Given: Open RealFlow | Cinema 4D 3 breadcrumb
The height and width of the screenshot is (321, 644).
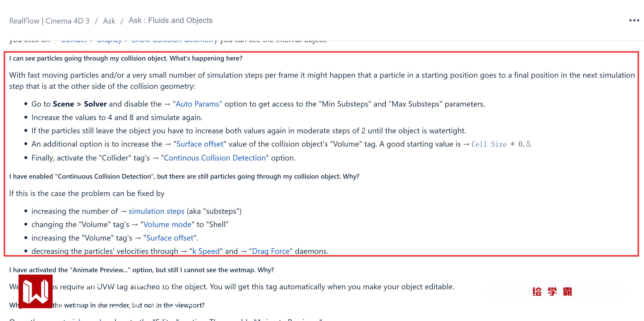Looking at the screenshot, I should pos(49,21).
